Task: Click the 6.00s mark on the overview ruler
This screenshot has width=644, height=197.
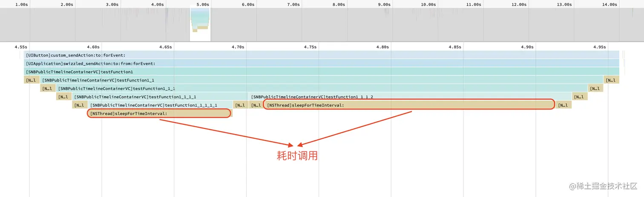Action: click(248, 4)
